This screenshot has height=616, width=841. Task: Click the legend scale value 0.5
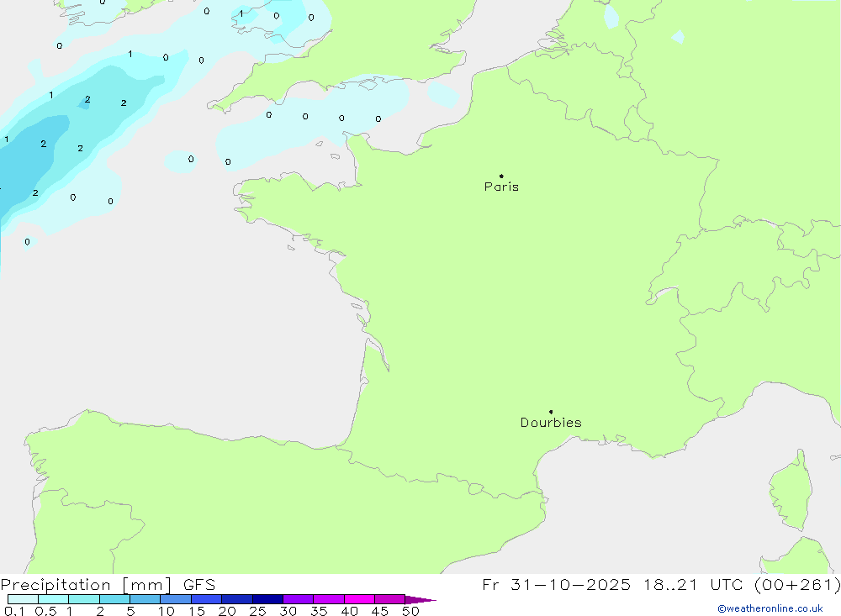point(45,611)
